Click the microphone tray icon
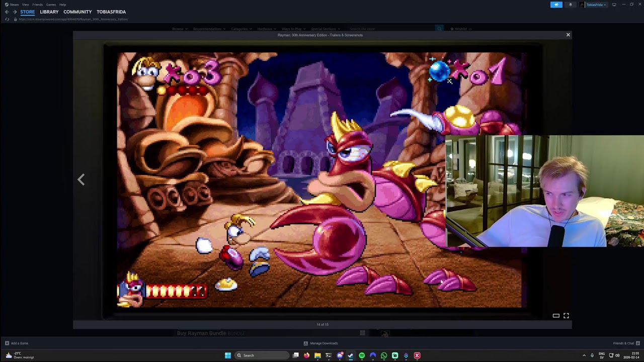The height and width of the screenshot is (362, 644). coord(592,355)
